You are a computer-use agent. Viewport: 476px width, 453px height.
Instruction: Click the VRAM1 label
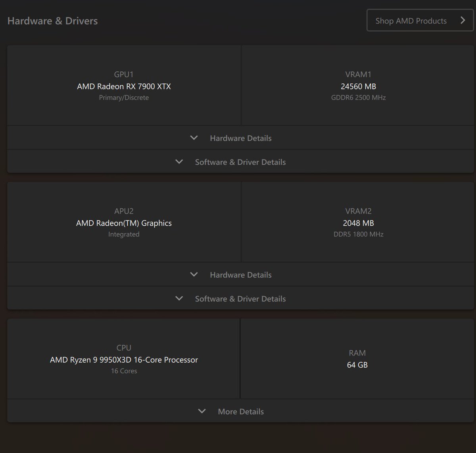pos(358,75)
